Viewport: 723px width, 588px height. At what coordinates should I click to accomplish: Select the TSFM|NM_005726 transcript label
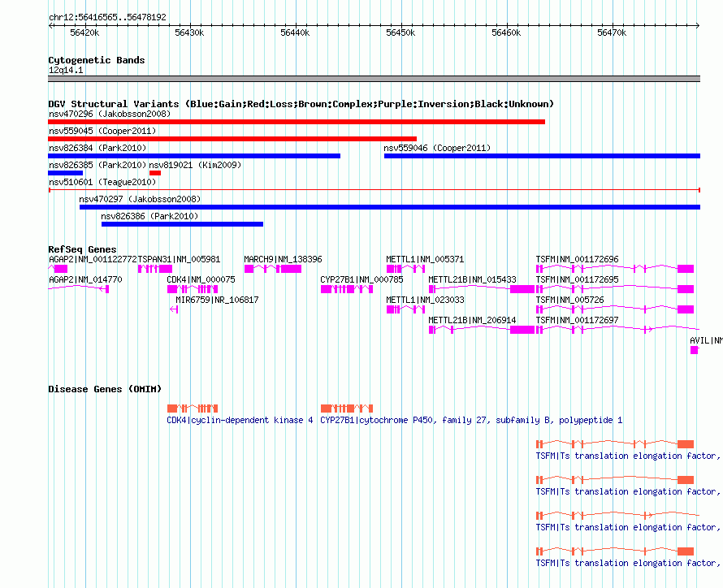[x=570, y=300]
